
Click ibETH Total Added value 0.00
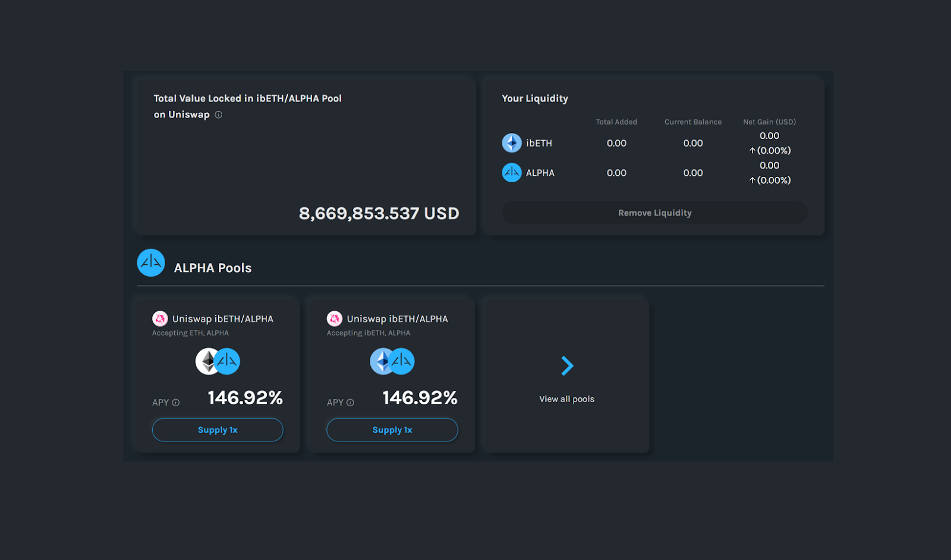pyautogui.click(x=616, y=143)
